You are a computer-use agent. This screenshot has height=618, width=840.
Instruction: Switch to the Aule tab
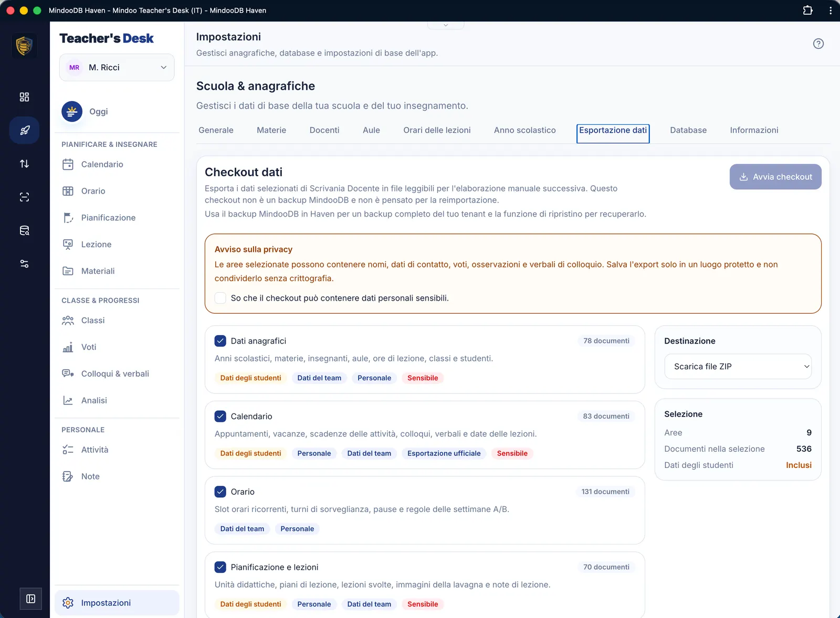coord(371,130)
